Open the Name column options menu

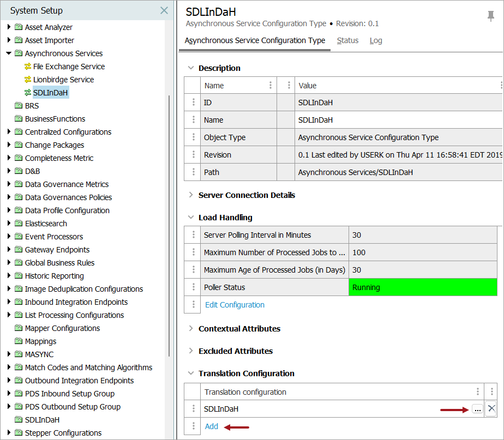tap(271, 86)
